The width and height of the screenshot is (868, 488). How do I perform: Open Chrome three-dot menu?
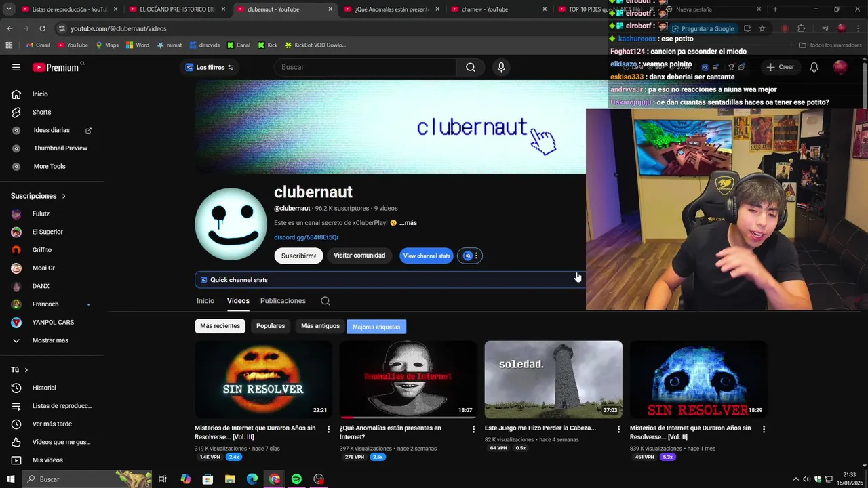858,28
